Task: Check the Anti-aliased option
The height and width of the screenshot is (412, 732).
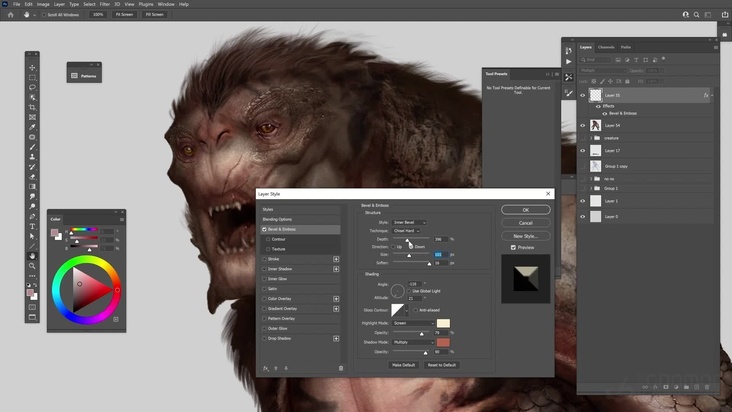Action: click(x=415, y=310)
